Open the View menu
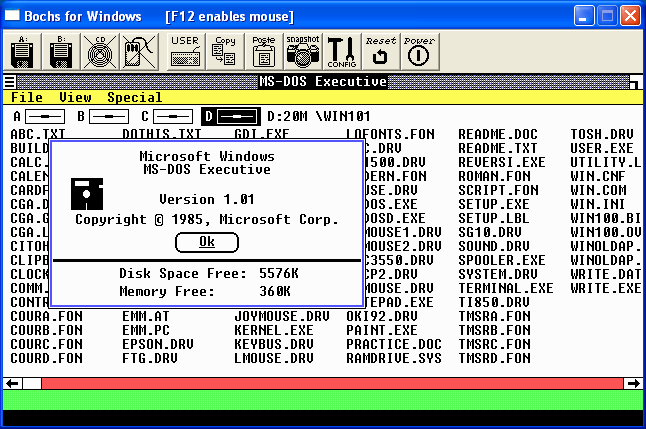 coord(75,97)
